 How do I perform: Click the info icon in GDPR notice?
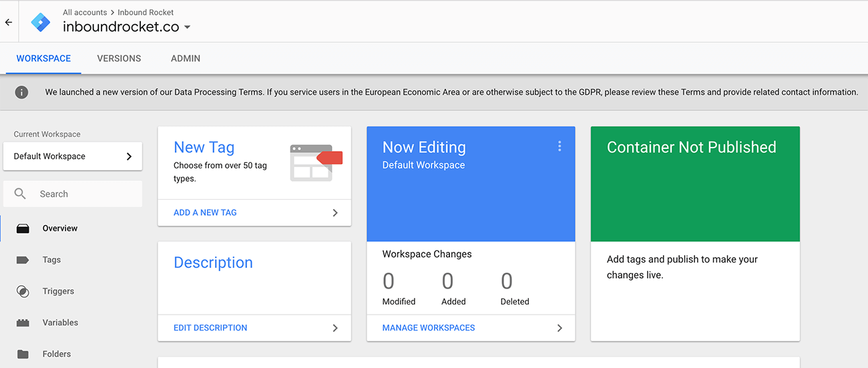coord(21,92)
